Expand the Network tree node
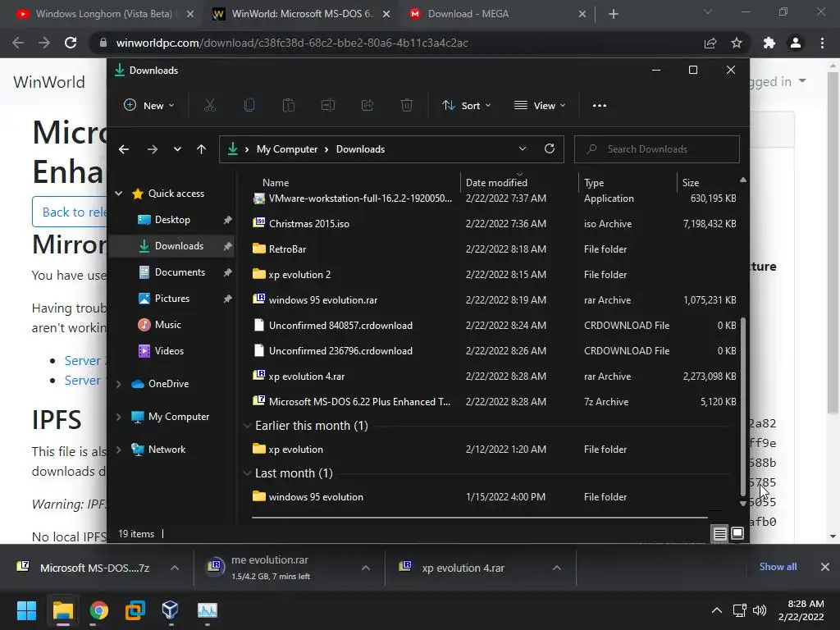The height and width of the screenshot is (630, 840). coord(119,450)
